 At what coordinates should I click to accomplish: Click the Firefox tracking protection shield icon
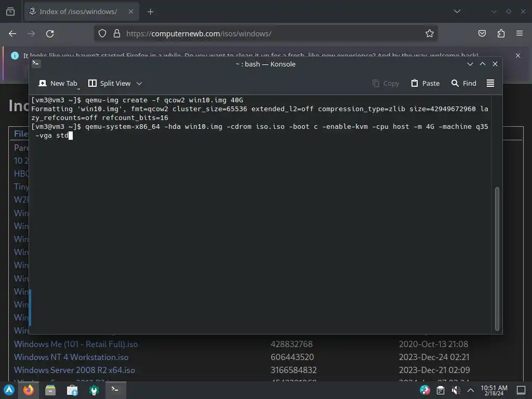pos(102,33)
